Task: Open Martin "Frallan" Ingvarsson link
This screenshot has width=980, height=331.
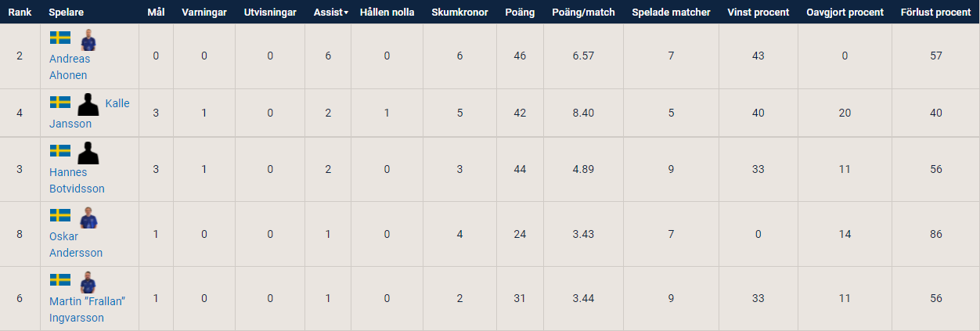Action: click(x=88, y=310)
